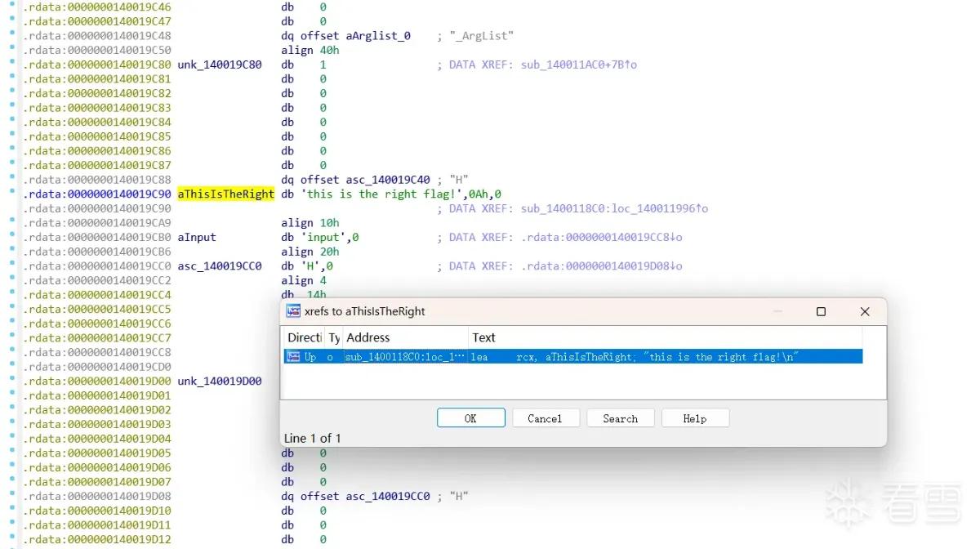980x549 pixels.
Task: Click the highlighted aThisIsTheRight label
Action: click(225, 194)
